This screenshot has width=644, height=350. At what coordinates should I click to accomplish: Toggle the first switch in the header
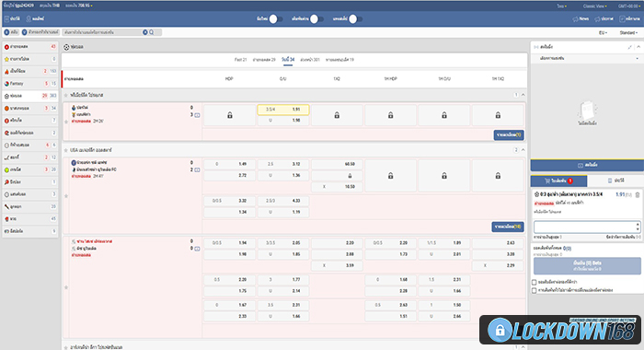(276, 19)
